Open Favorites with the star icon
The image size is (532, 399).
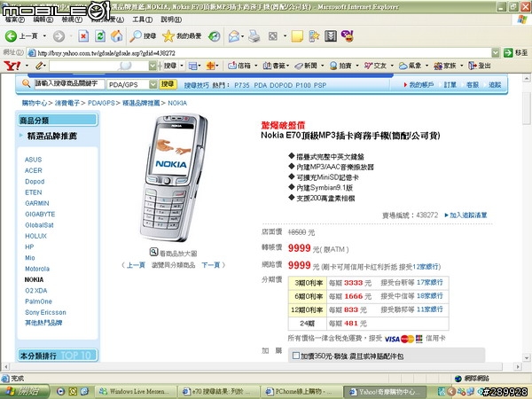click(182, 36)
